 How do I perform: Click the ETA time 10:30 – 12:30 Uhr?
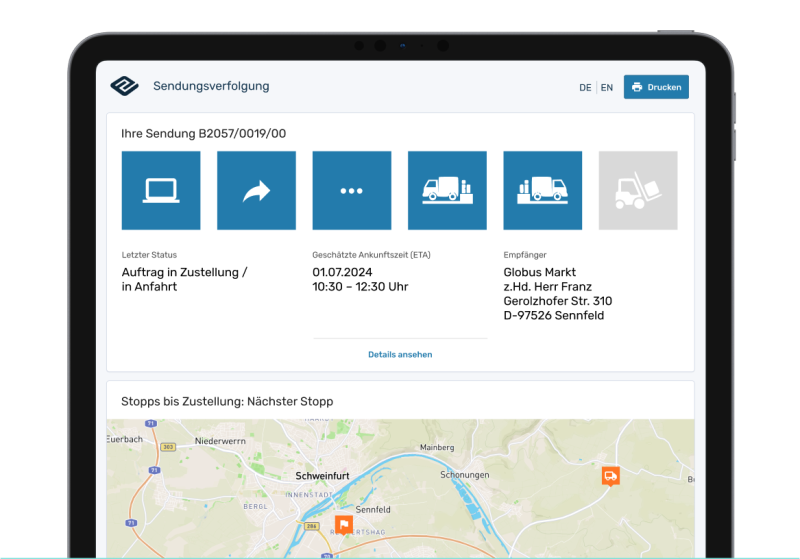(360, 287)
